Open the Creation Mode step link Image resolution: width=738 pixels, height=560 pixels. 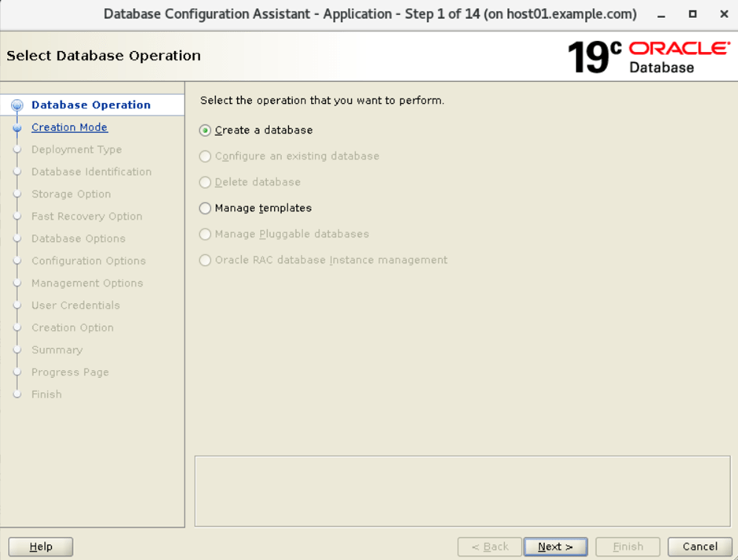click(x=69, y=127)
